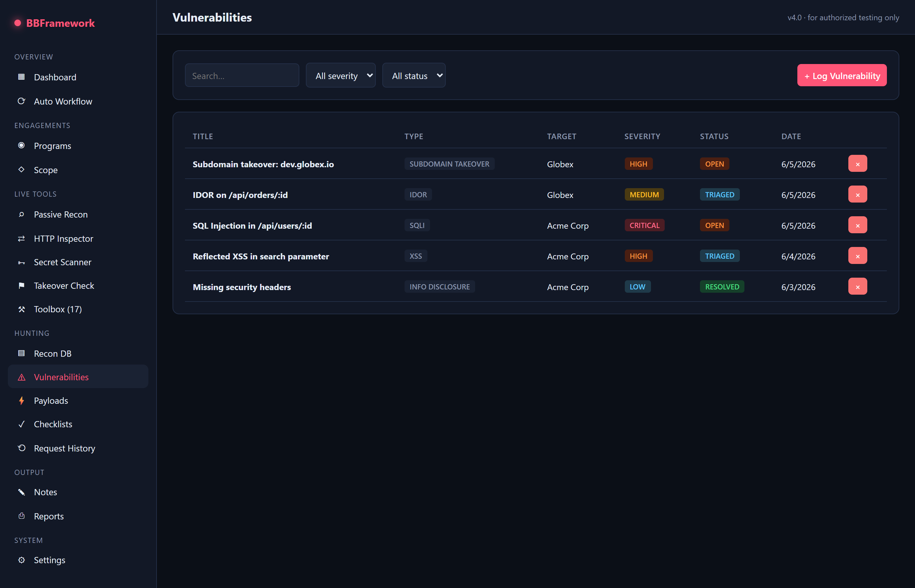Click the SEVERITY column header
Viewport: 915px width, 588px height.
(x=642, y=136)
